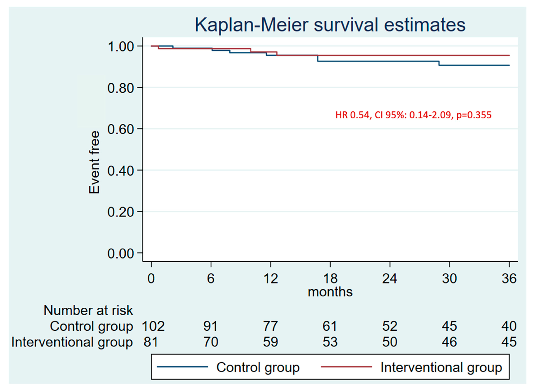Select the Interventional group legend label

[x=441, y=367]
